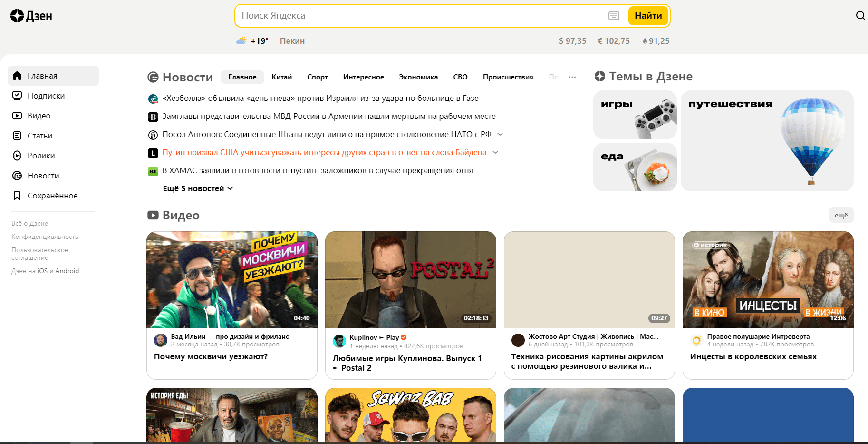Play the 09:27 painting technique video thumbnail
Image resolution: width=868 pixels, height=444 pixels.
click(589, 280)
